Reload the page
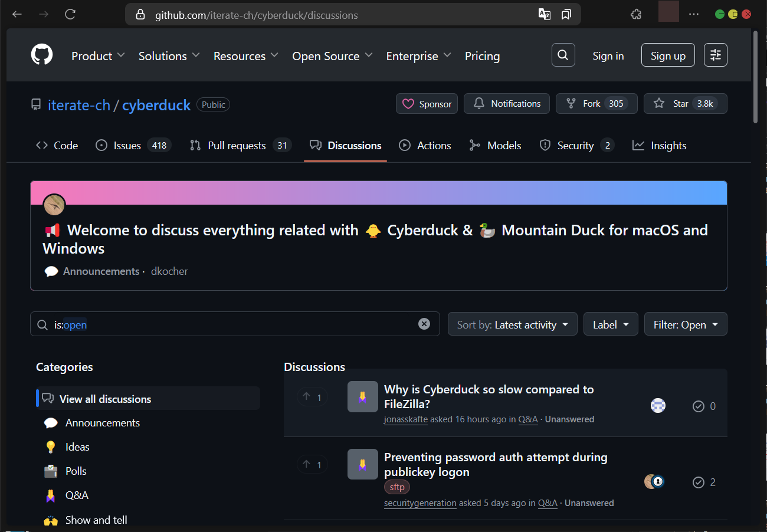 70,14
